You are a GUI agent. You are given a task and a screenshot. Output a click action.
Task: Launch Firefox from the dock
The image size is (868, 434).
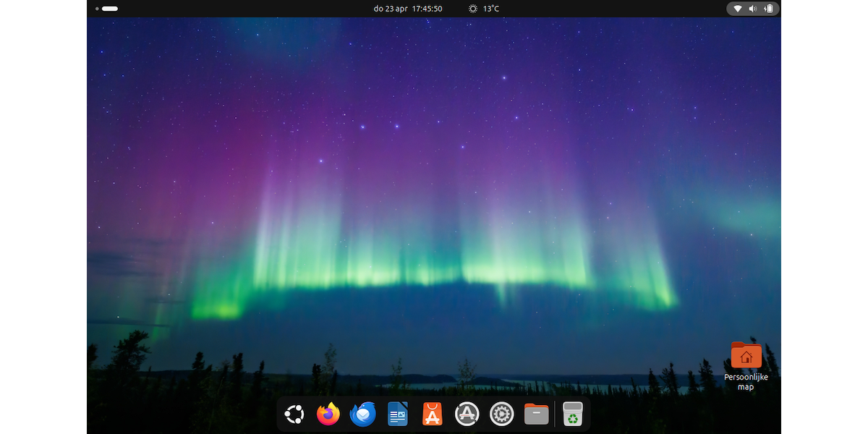328,414
